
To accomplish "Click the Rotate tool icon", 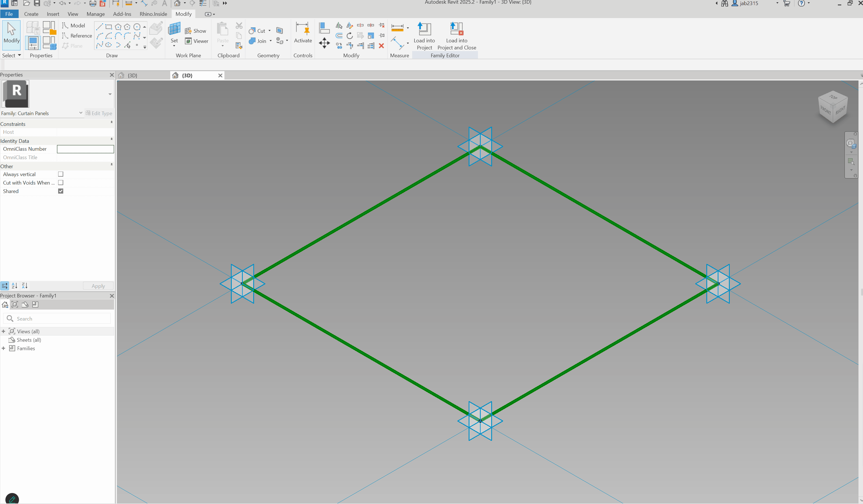I will click(x=349, y=36).
